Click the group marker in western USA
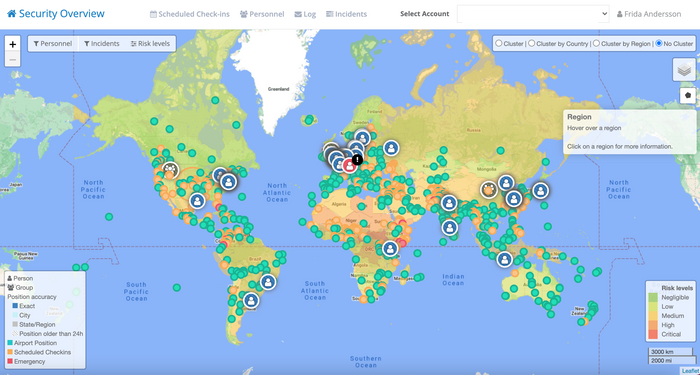 coord(170,170)
